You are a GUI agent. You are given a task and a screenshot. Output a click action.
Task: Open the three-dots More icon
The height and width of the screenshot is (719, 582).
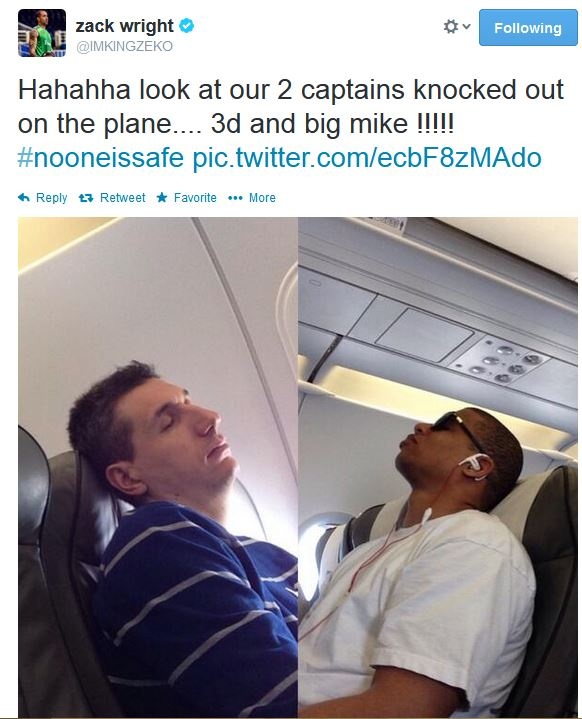point(235,198)
